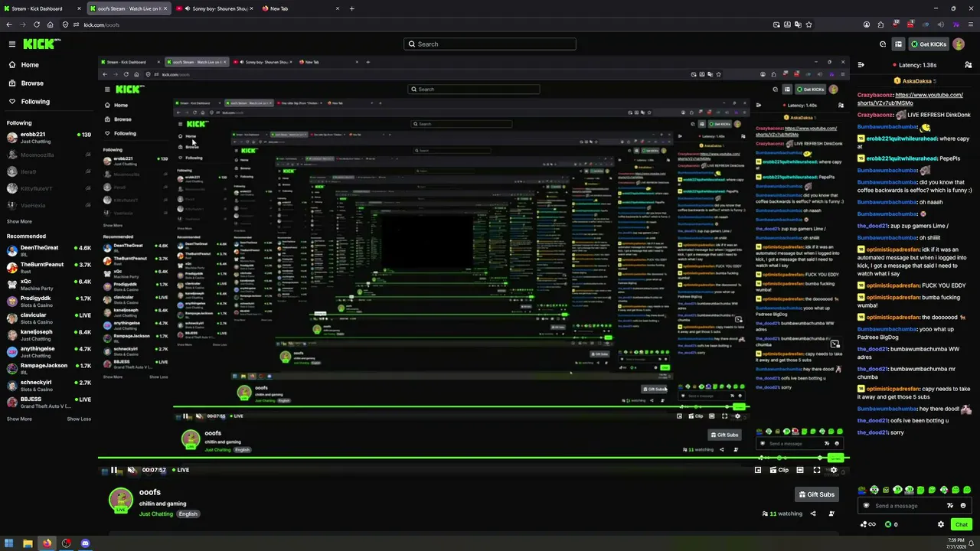The height and width of the screenshot is (551, 980).
Task: Open the streamer options icon beside share
Action: 831,514
